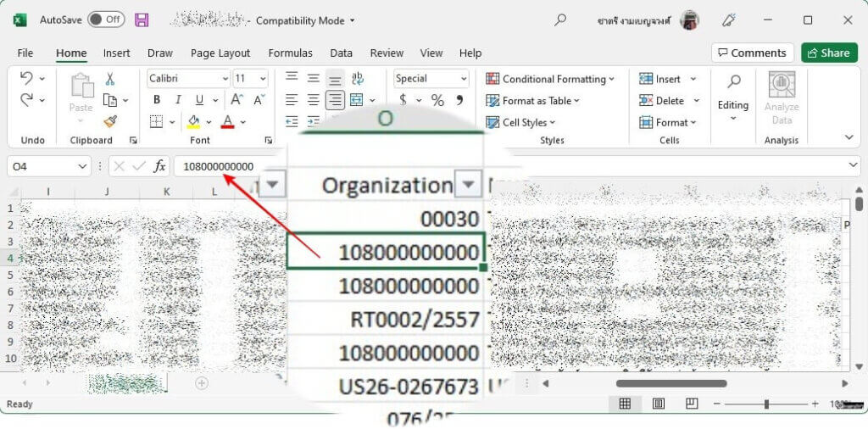Toggle Bold formatting
Image resolution: width=868 pixels, height=429 pixels.
tap(157, 100)
